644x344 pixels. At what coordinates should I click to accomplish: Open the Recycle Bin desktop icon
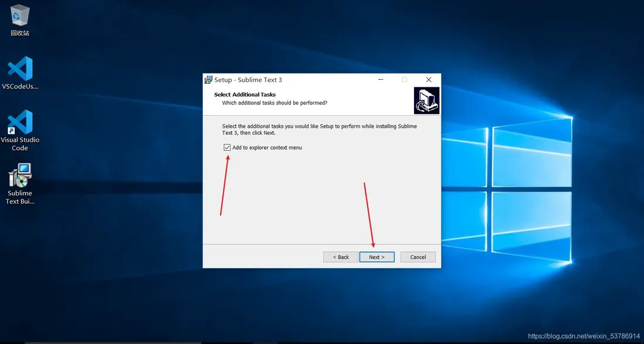(20, 20)
